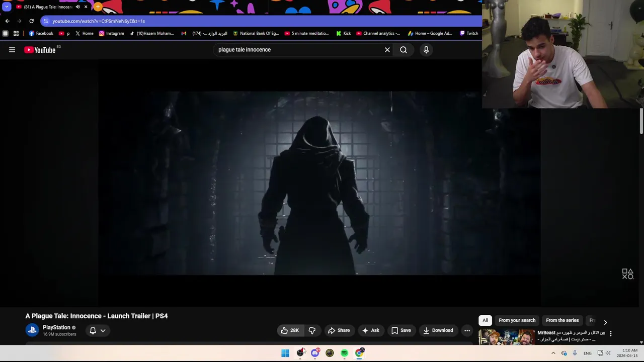Open the Instagram bookmark
Viewport: 644px width, 362px height.
point(111,34)
